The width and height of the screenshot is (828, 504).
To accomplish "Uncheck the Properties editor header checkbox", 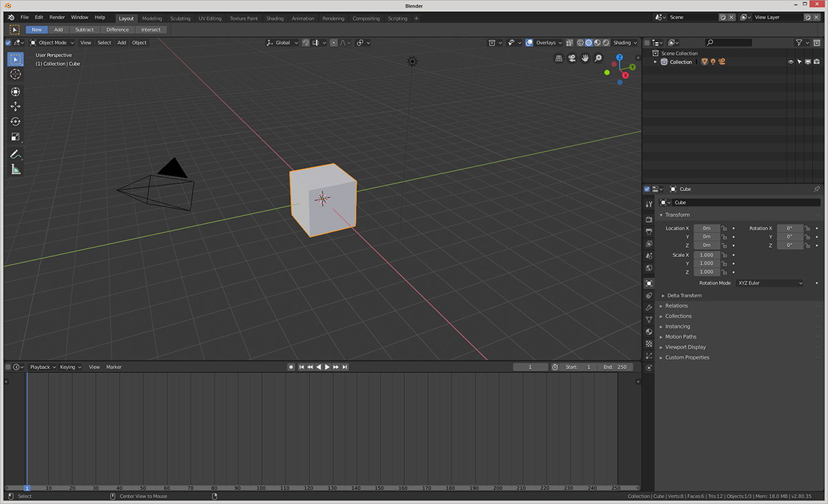I will tap(647, 189).
